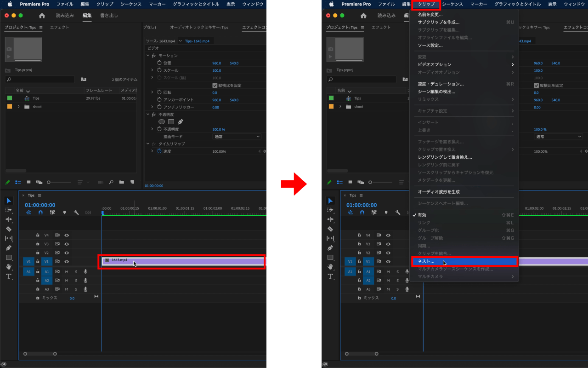The height and width of the screenshot is (368, 588).
Task: Open the クリップ menu in right screenshot
Action: coord(426,4)
